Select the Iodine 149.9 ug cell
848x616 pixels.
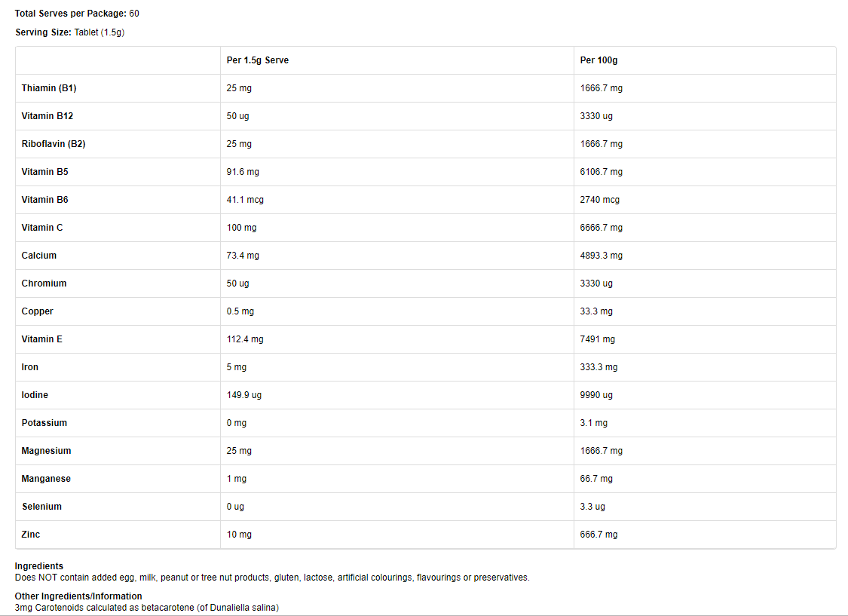click(244, 395)
